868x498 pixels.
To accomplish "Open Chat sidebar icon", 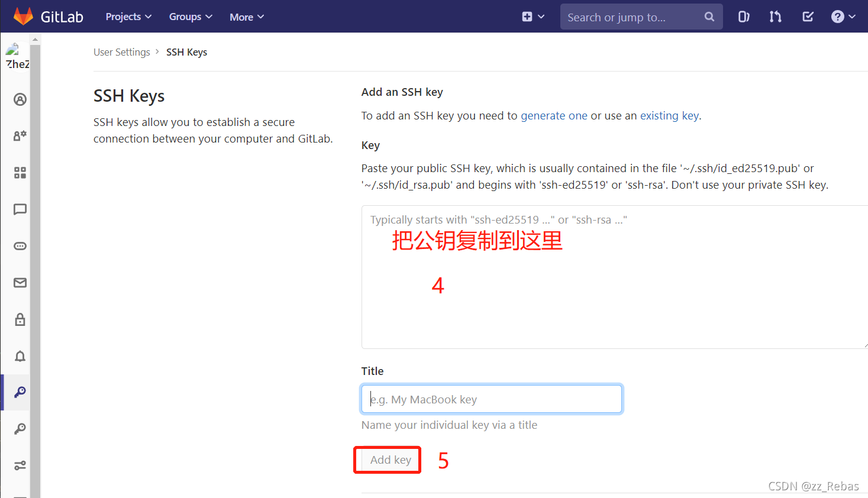I will click(20, 209).
